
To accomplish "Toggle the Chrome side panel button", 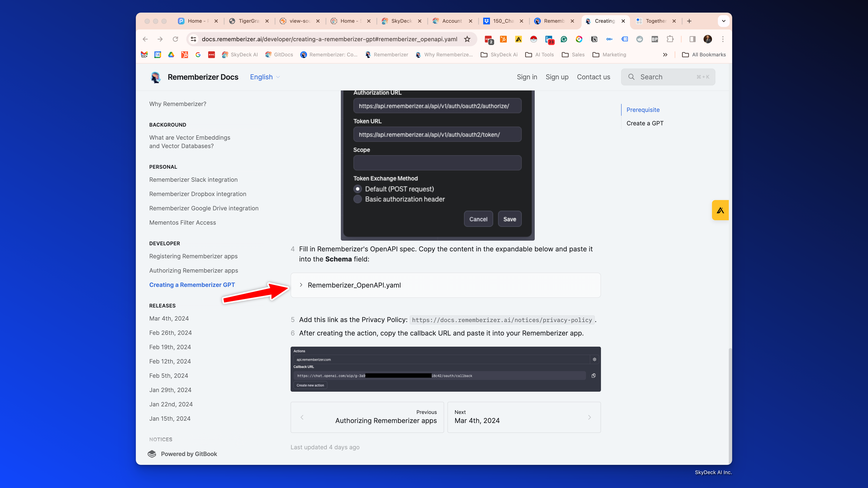I will [x=692, y=39].
